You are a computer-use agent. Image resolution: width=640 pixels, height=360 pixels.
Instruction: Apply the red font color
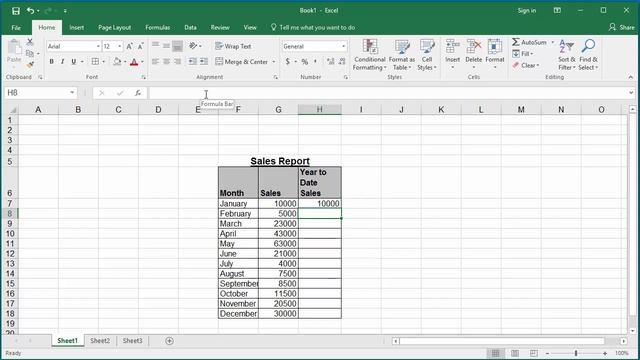coord(134,62)
